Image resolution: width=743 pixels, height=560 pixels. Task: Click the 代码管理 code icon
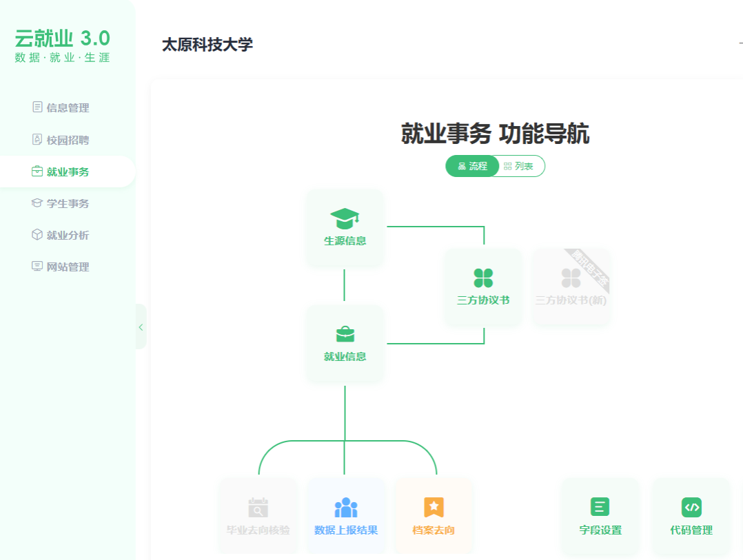(691, 508)
